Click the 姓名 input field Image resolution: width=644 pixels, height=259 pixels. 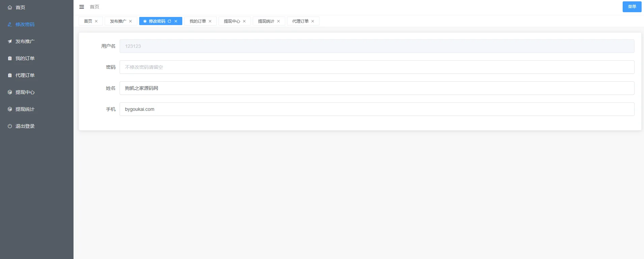tap(377, 88)
